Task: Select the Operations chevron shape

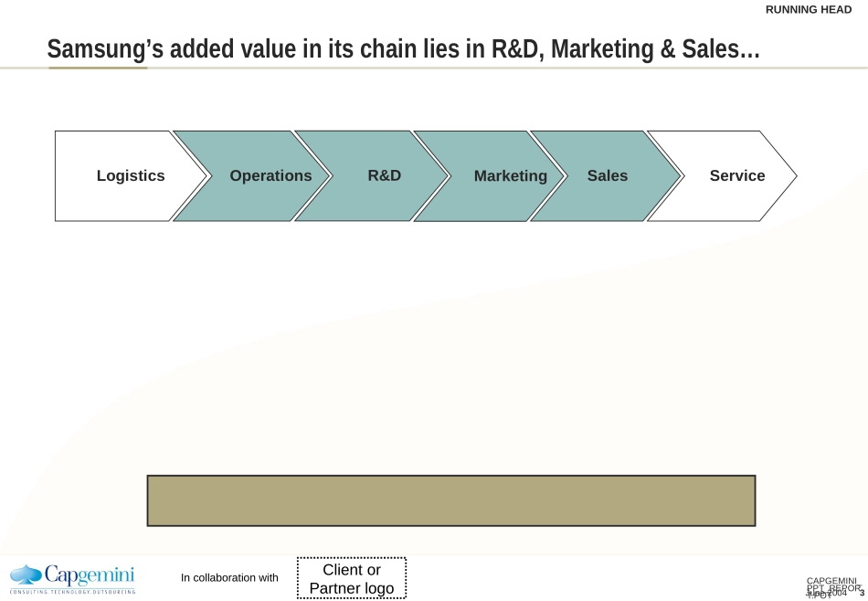Action: 252,176
